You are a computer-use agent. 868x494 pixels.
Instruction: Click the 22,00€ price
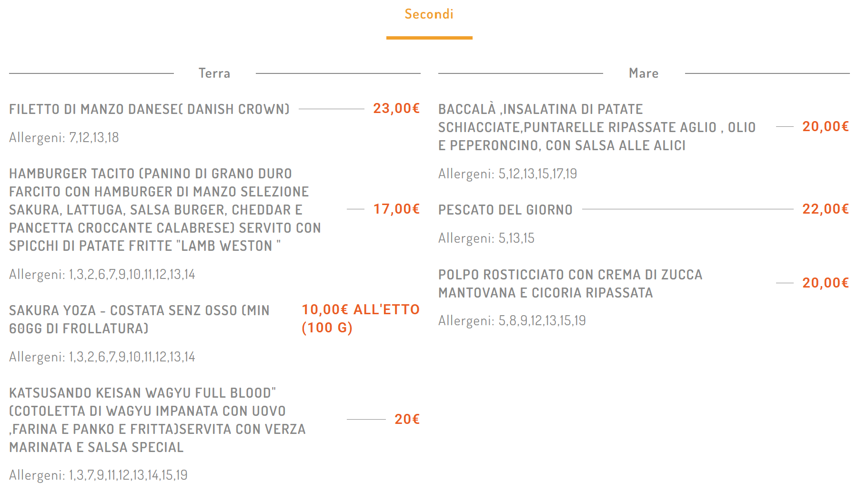tap(826, 209)
